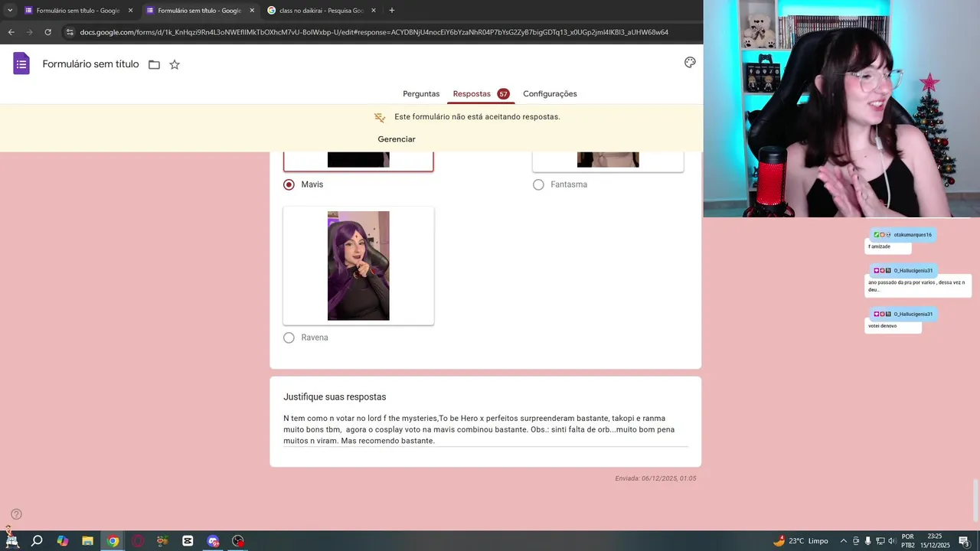Click the 'Justifique suas respostas' heading
The height and width of the screenshot is (551, 980).
pos(335,397)
